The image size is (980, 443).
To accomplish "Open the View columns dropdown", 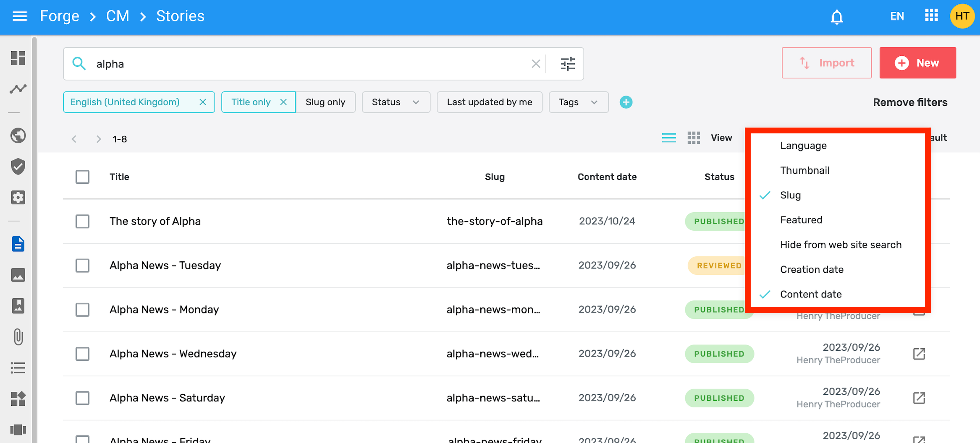I will [721, 138].
